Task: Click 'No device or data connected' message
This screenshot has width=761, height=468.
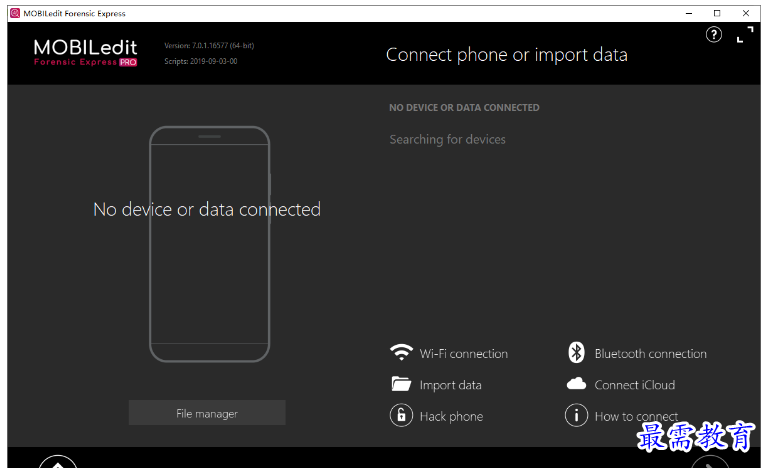Action: coord(207,209)
